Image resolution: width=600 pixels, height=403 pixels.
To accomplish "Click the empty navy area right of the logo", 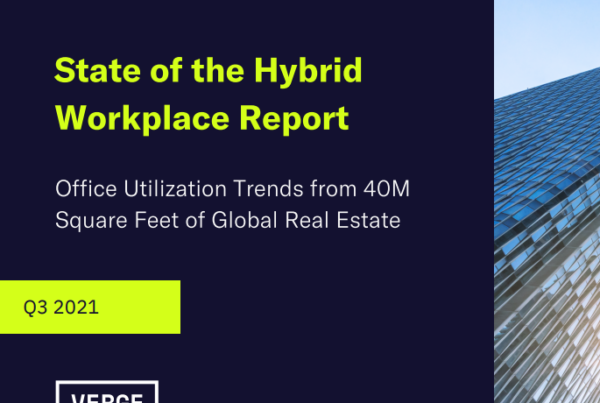I will click(x=320, y=385).
